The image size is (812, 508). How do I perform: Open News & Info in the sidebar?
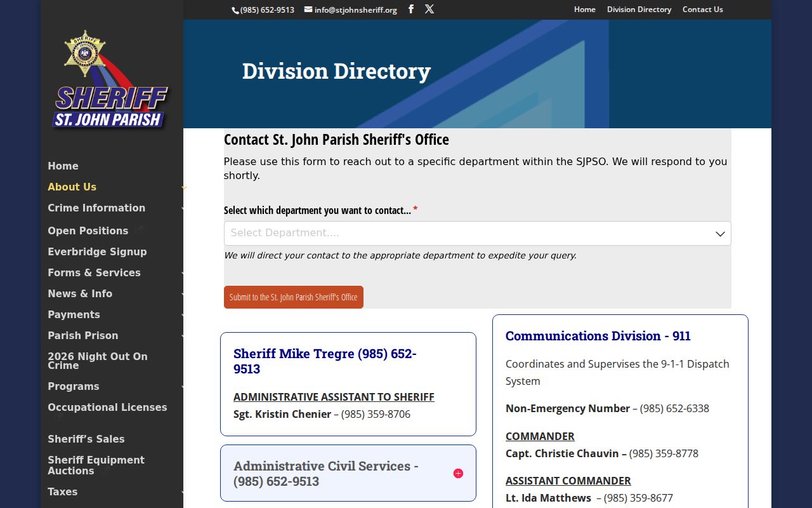point(80,294)
